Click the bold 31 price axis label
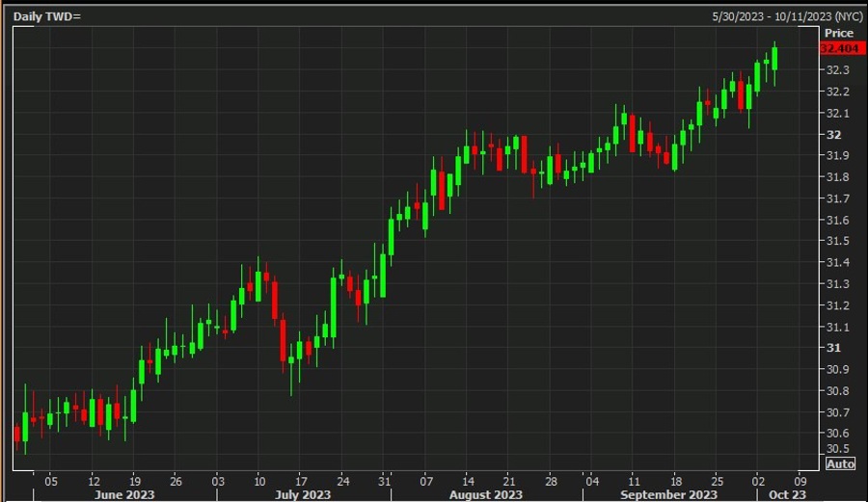The image size is (868, 502). (x=833, y=348)
